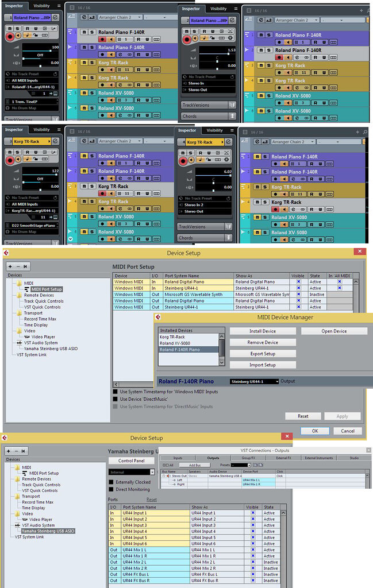Switch to Group/FX tab in VST Connections
Viewport: 373px width, 588px height.
(248, 458)
